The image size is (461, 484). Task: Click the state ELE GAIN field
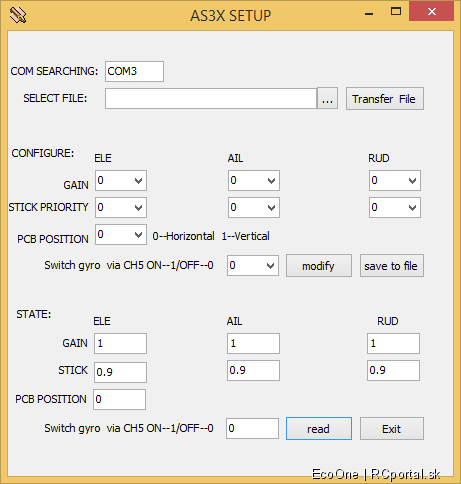120,343
